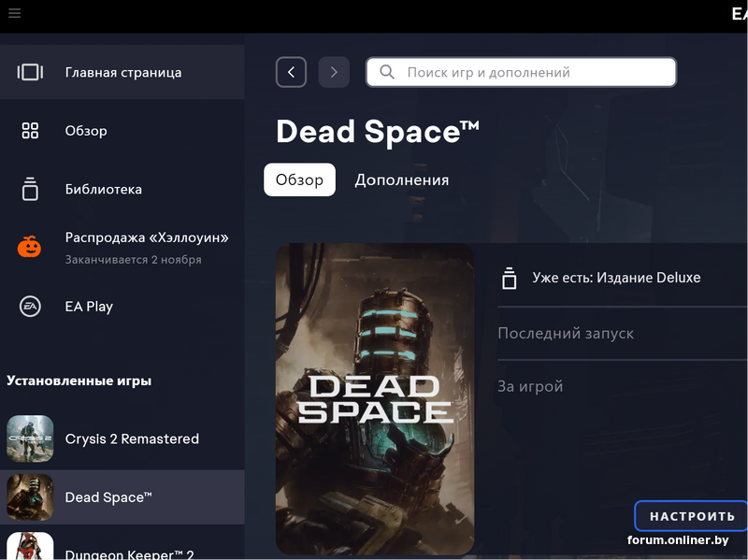Click the EA Play logo icon
748x560 pixels.
[30, 307]
